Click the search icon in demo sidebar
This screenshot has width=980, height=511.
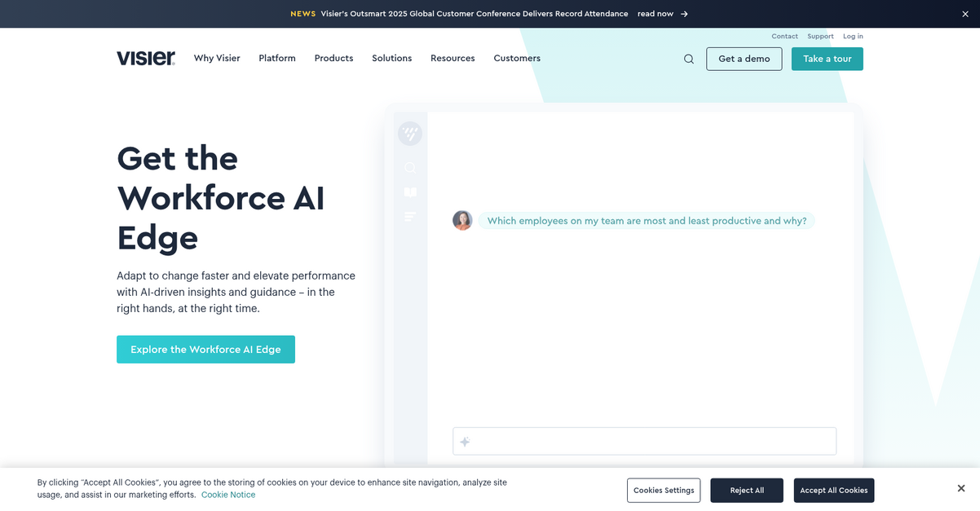pos(410,167)
